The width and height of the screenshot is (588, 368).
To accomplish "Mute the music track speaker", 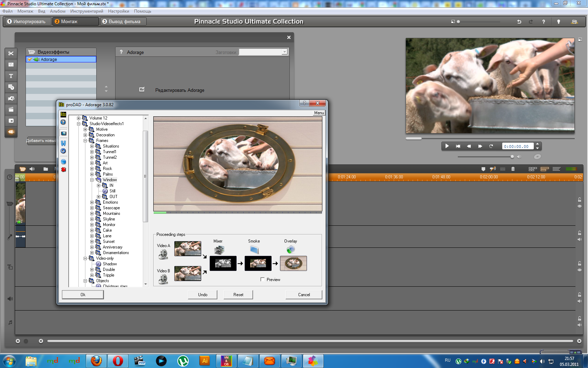I will [580, 325].
